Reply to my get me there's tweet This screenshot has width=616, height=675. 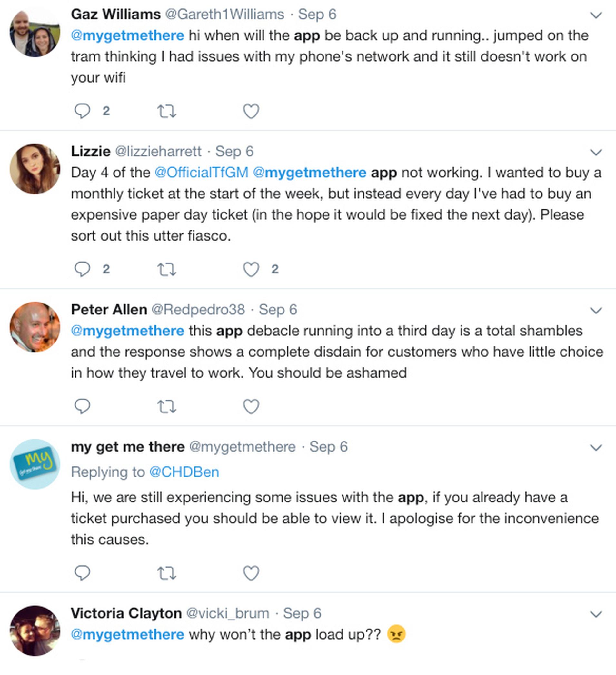[82, 573]
